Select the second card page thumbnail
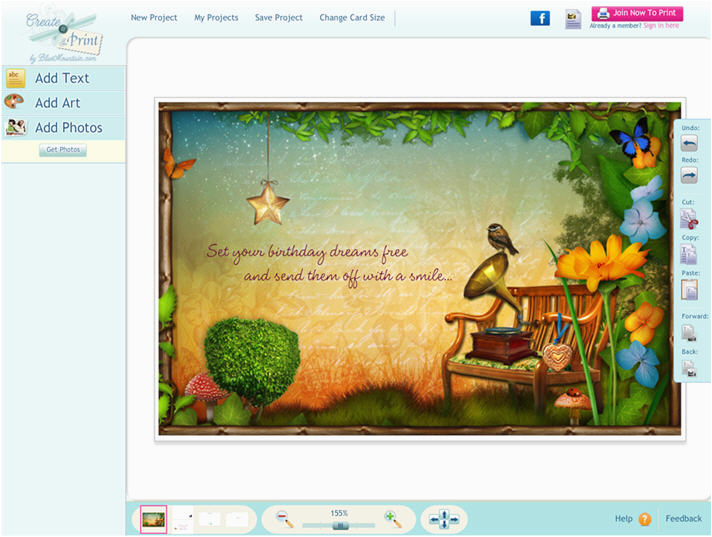The height and width of the screenshot is (537, 712). pyautogui.click(x=182, y=519)
